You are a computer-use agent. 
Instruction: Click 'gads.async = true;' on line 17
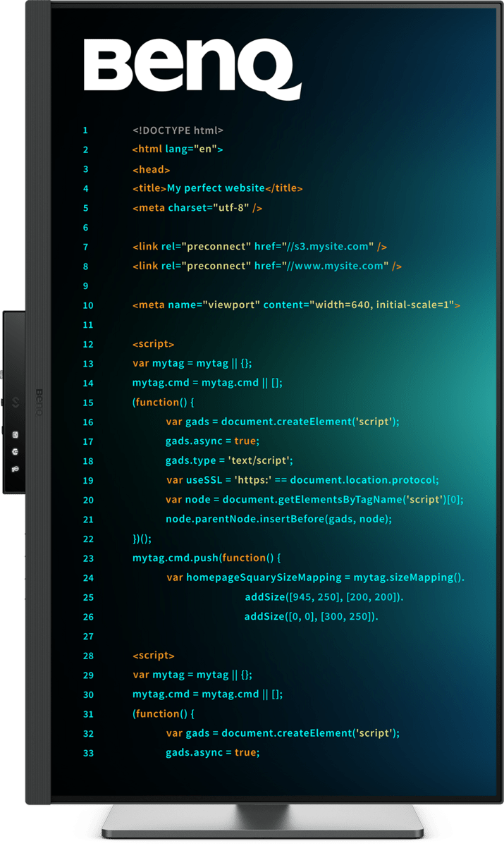pyautogui.click(x=212, y=441)
